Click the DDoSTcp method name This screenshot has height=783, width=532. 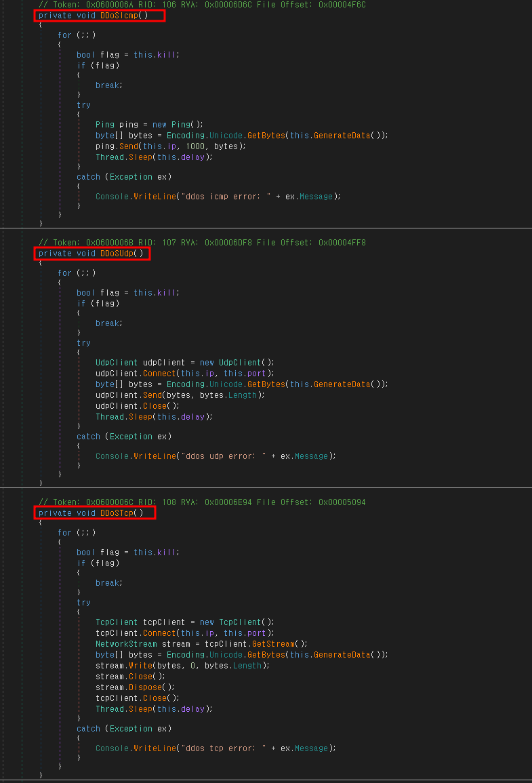(117, 513)
